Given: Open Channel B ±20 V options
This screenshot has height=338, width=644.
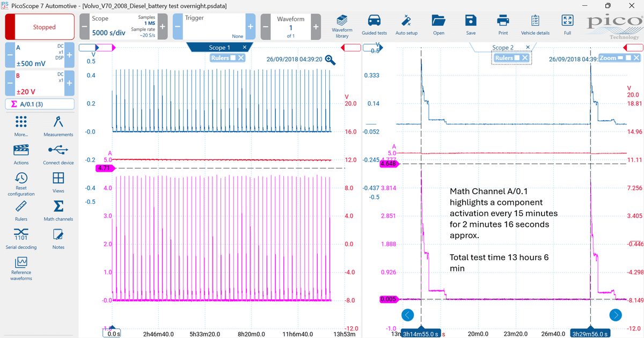Looking at the screenshot, I should click(x=40, y=83).
